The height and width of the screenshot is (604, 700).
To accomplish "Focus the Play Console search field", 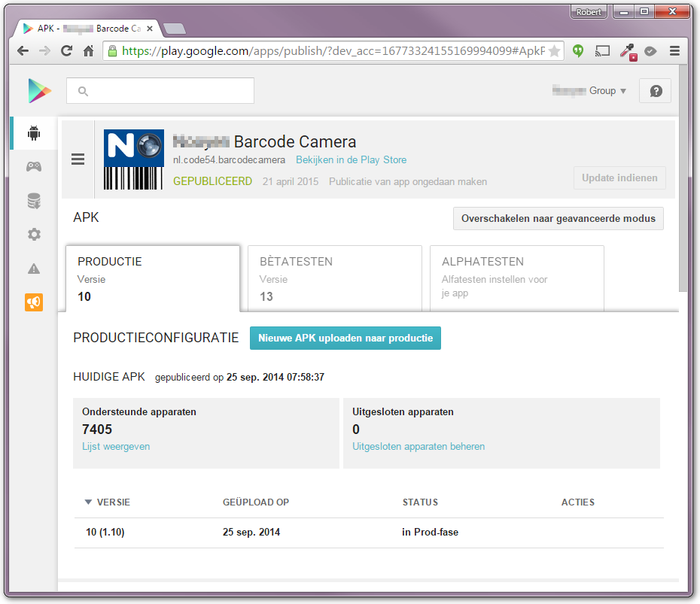I will pos(160,91).
